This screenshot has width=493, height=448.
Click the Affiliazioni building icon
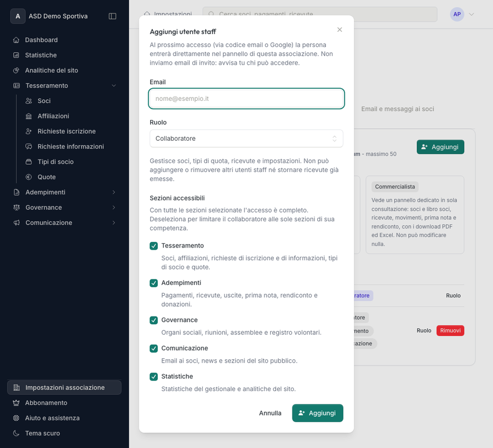point(28,116)
